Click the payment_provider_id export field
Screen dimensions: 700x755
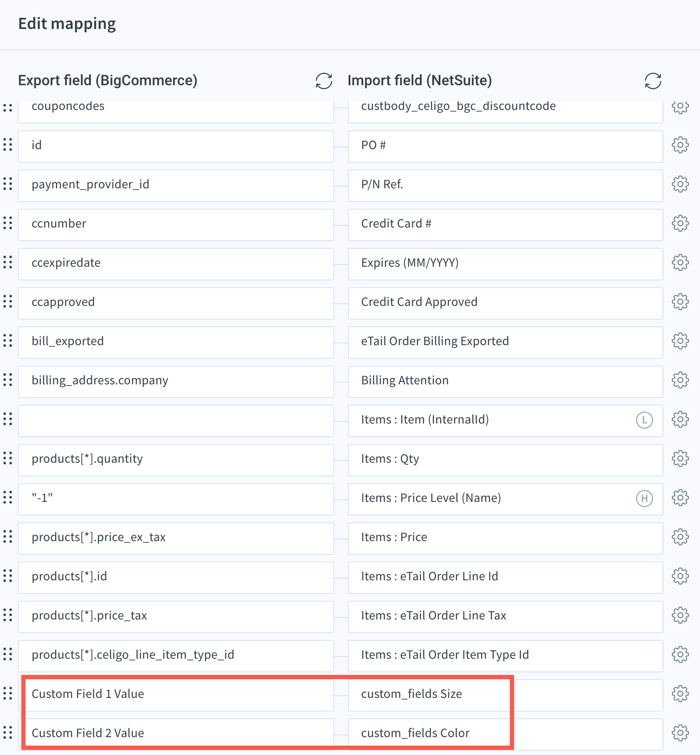click(x=176, y=186)
